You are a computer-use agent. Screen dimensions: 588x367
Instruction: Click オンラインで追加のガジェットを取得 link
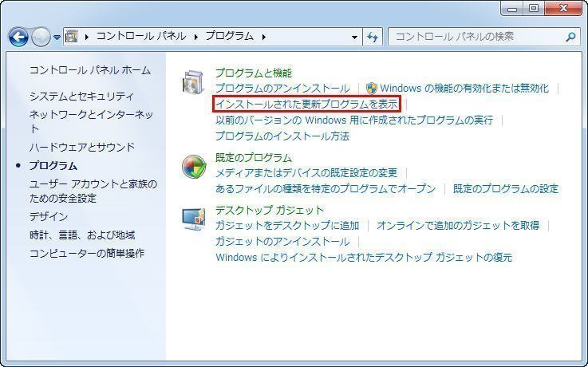tap(458, 225)
